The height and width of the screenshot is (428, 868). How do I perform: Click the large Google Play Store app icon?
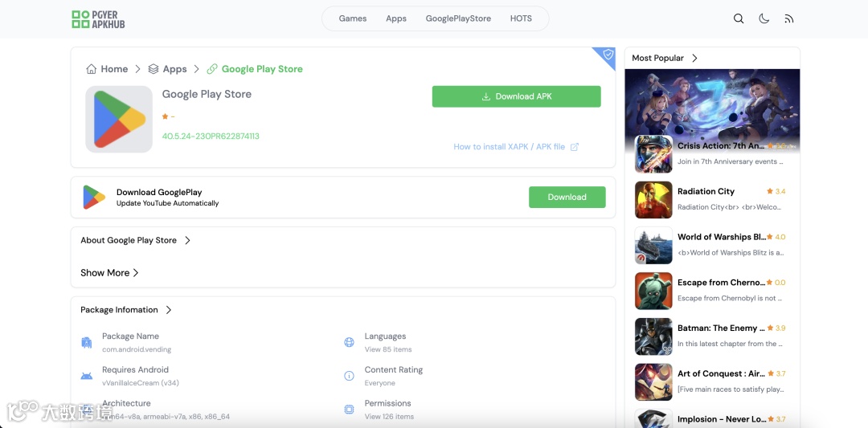[119, 119]
